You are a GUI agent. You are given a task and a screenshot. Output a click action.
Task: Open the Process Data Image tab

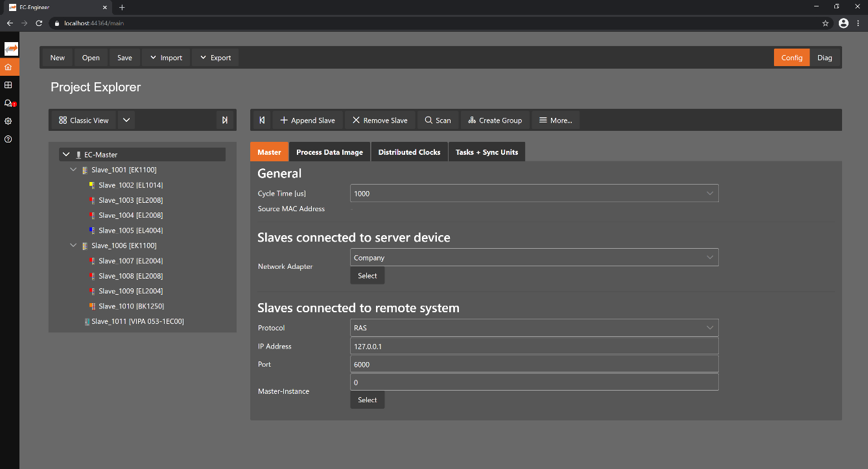[x=329, y=152]
